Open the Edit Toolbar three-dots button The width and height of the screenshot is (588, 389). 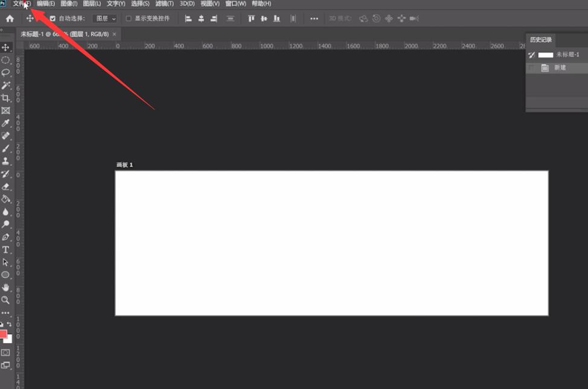tap(5, 312)
